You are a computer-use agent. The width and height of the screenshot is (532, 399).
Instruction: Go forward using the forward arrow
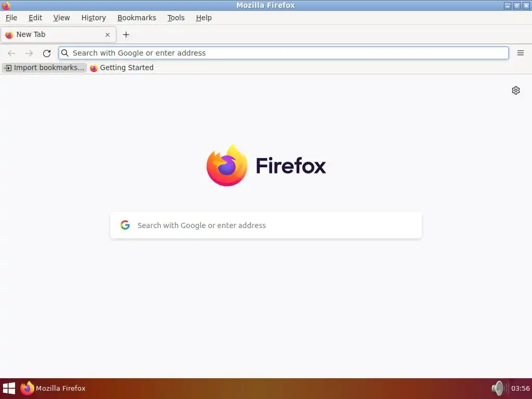(29, 54)
